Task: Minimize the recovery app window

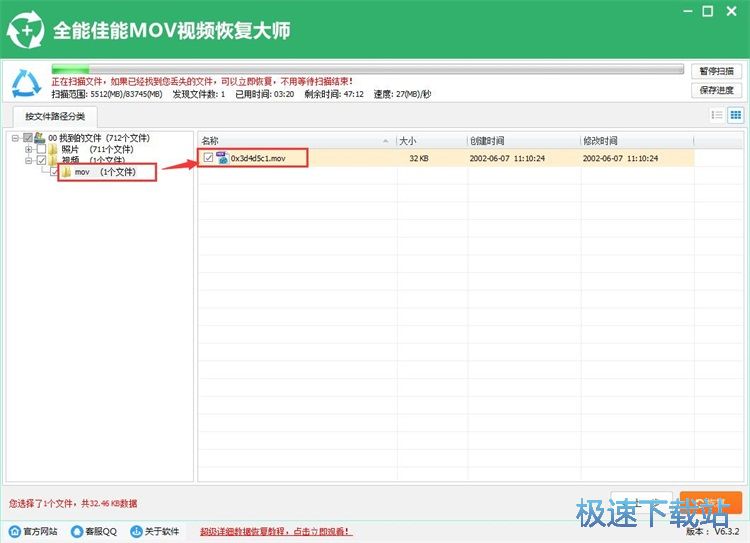Action: 688,11
